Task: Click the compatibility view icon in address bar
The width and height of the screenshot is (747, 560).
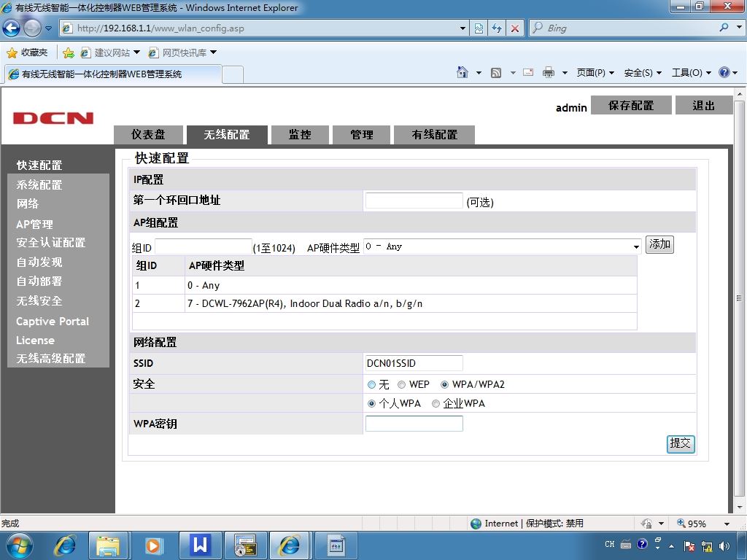Action: (479, 28)
